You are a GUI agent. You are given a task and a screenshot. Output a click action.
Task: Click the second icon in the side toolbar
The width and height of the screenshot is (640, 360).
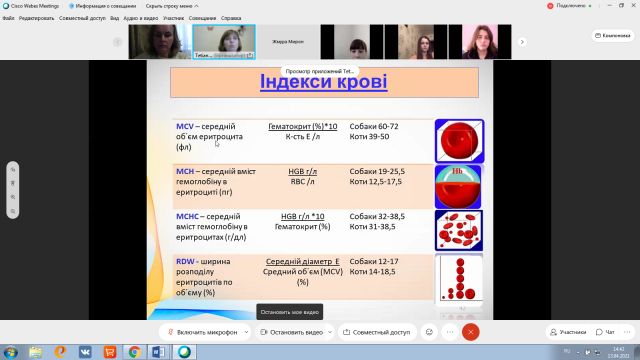click(x=13, y=183)
